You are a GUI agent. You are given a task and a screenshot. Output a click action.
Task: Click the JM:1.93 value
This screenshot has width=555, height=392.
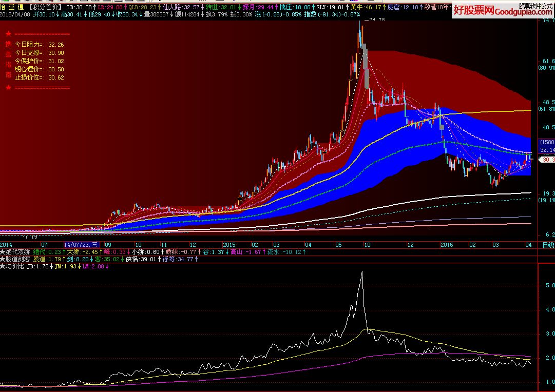coord(66,266)
